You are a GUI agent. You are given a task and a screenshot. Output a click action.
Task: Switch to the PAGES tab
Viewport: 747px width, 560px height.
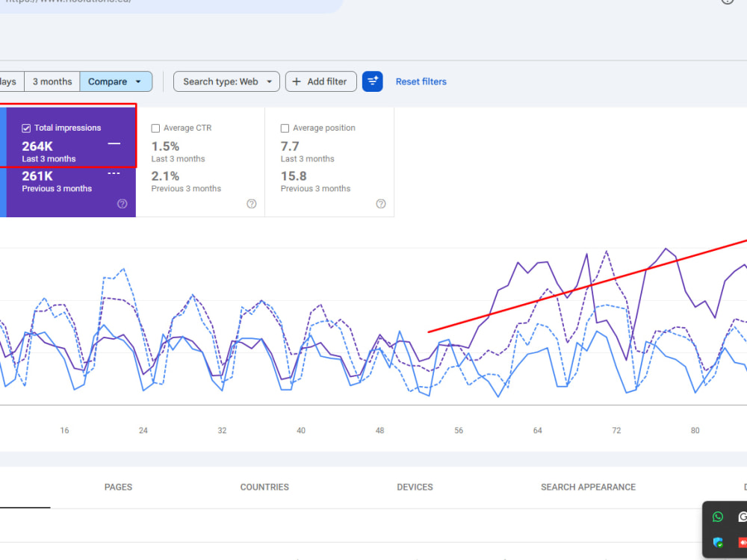(x=118, y=487)
